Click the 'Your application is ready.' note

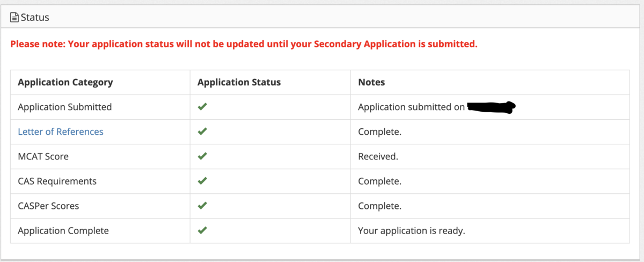coord(411,230)
